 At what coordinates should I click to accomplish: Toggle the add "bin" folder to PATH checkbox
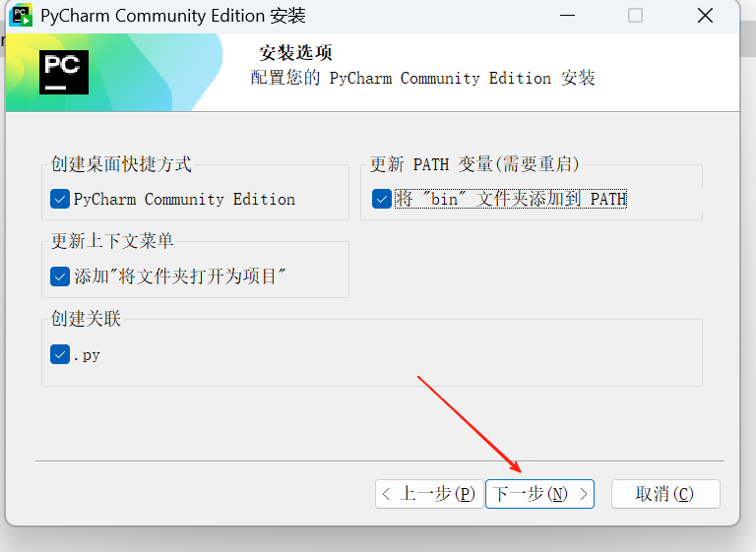point(381,199)
